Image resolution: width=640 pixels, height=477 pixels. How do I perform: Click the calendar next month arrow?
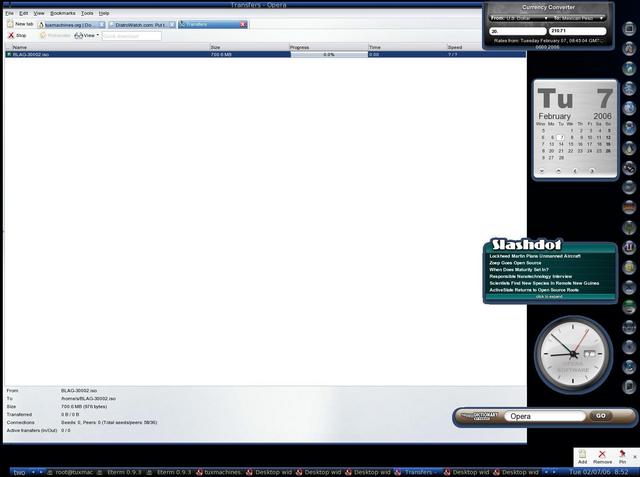592,171
